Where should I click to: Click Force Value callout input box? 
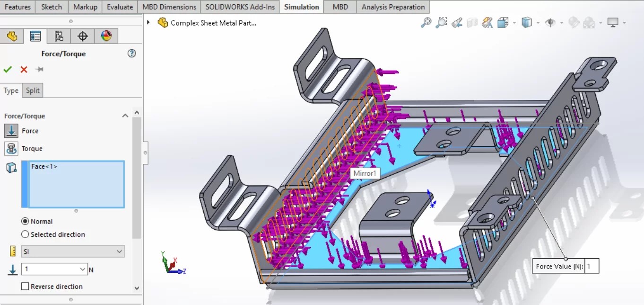coord(592,266)
